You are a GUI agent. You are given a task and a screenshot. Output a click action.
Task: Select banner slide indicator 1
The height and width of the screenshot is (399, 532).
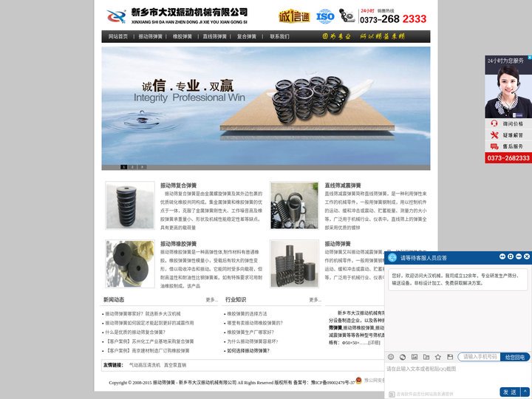pyautogui.click(x=124, y=167)
